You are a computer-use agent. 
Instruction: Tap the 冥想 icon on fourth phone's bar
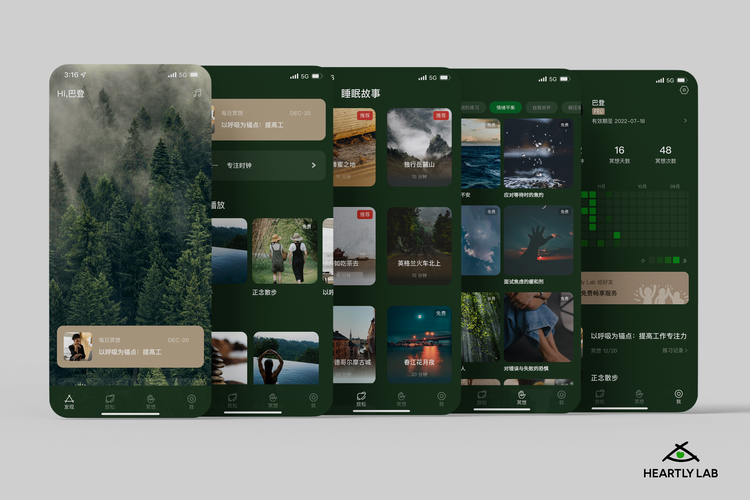click(x=521, y=396)
